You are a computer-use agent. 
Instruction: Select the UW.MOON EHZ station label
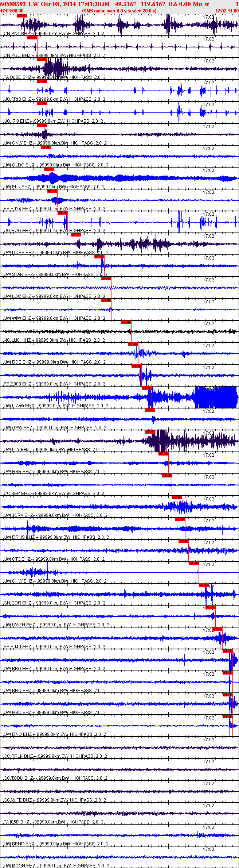19,866
